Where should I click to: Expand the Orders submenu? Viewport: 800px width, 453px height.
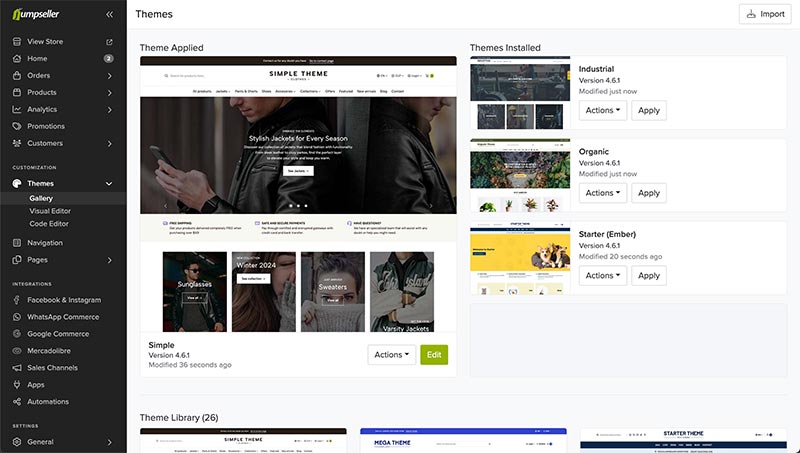[109, 76]
